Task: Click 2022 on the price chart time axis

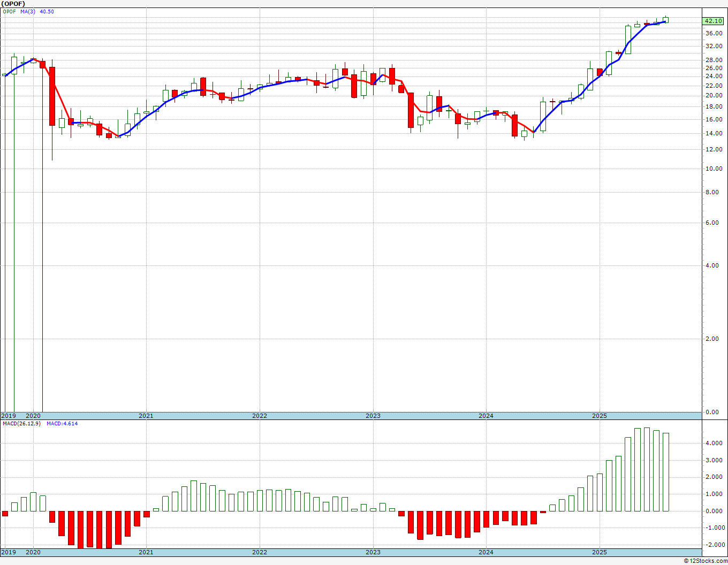Action: 260,416
